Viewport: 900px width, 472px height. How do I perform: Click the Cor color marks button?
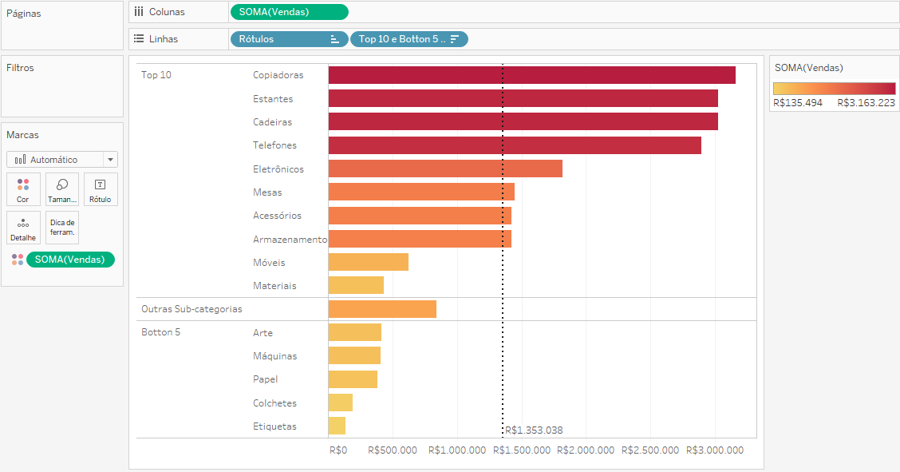(x=23, y=189)
